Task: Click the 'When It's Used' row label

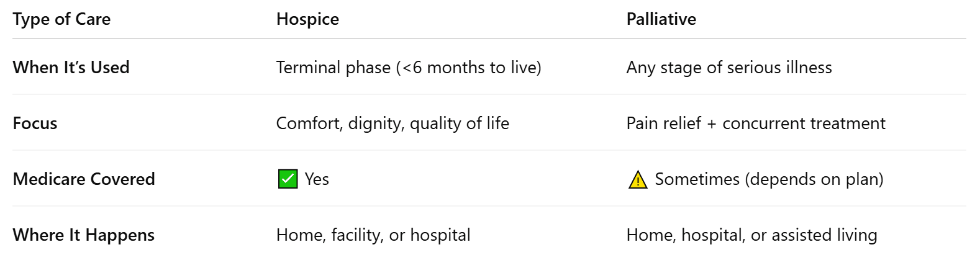Action: [x=71, y=67]
